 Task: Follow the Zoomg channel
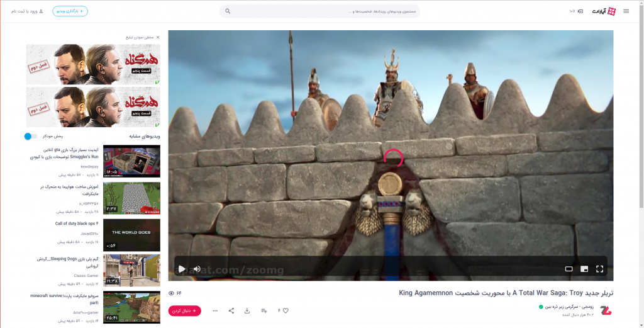(185, 310)
